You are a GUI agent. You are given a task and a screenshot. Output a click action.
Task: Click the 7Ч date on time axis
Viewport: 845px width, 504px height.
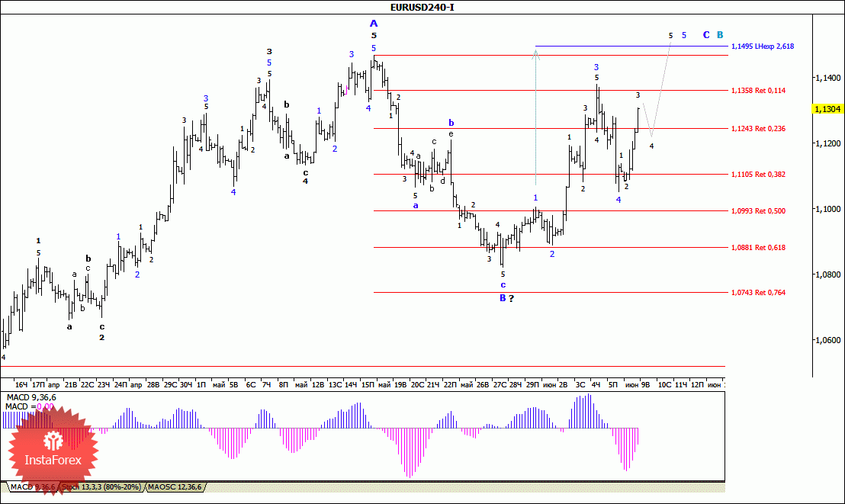point(266,385)
